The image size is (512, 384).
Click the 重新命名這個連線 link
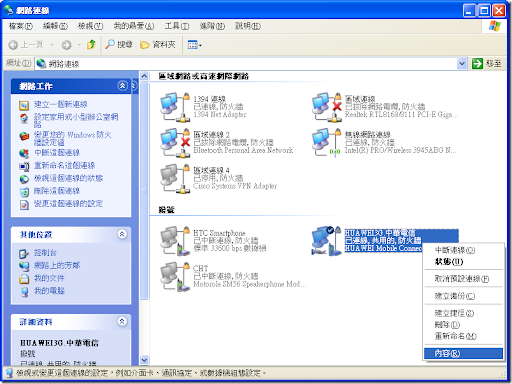tap(64, 166)
